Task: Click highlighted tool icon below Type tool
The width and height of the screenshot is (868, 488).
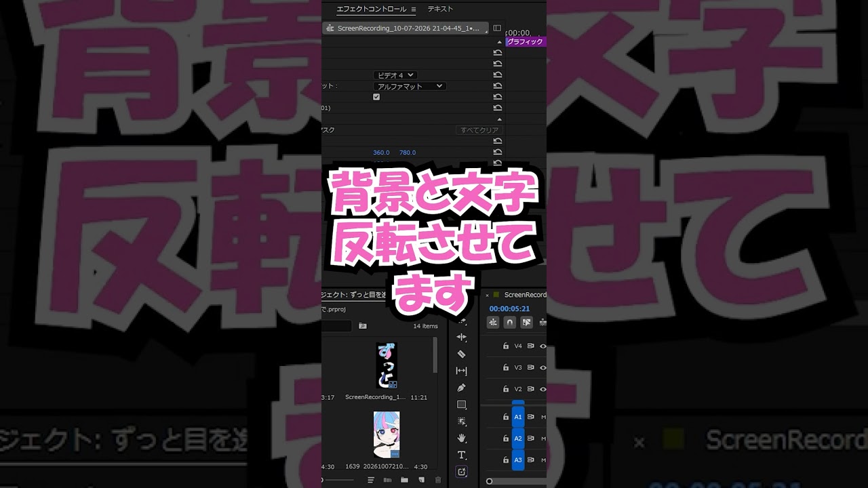Action: tap(462, 472)
